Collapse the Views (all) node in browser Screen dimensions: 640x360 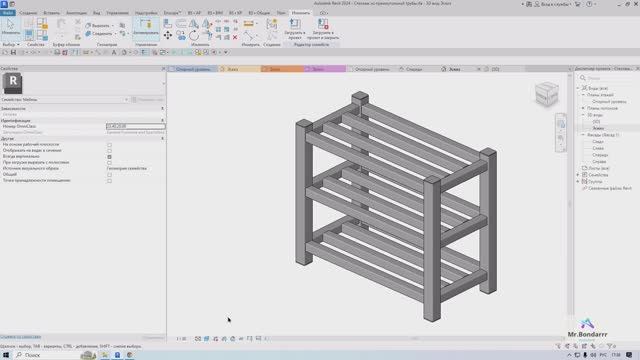pos(578,88)
